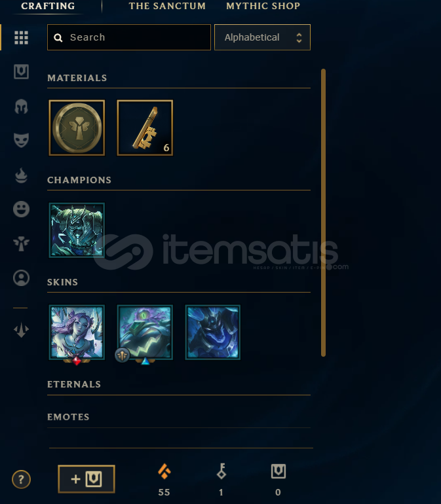Filter loot by skins mask icon
Viewport: 441px width, 504px height.
[21, 140]
